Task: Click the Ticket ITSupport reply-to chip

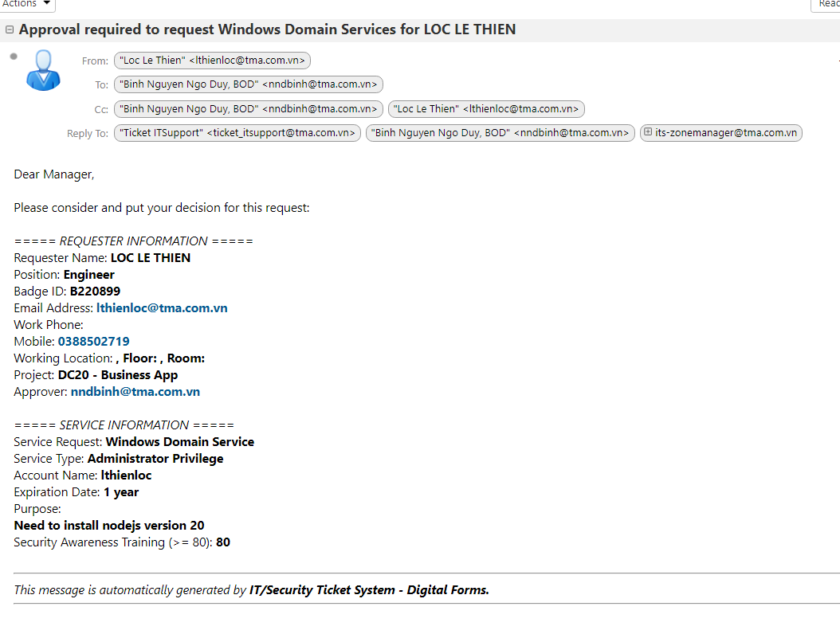Action: (x=237, y=133)
